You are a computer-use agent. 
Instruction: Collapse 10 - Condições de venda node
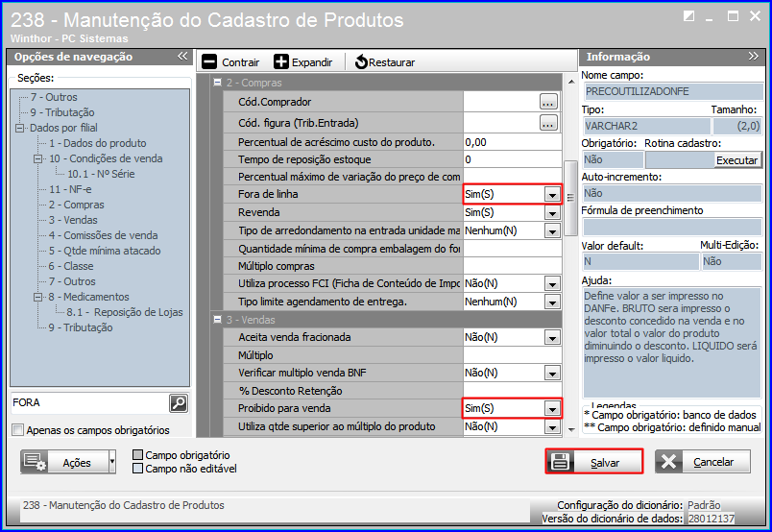point(37,159)
